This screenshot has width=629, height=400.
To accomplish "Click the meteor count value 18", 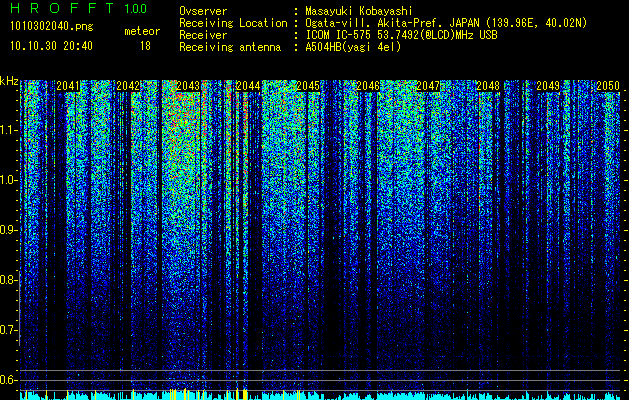I will [x=145, y=46].
